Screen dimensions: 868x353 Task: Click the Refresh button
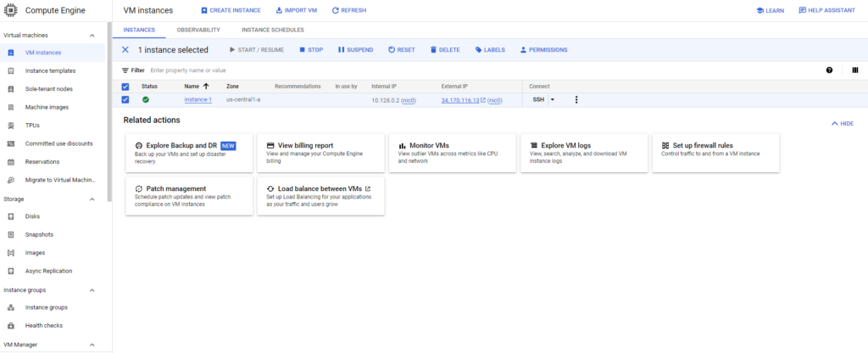[348, 10]
